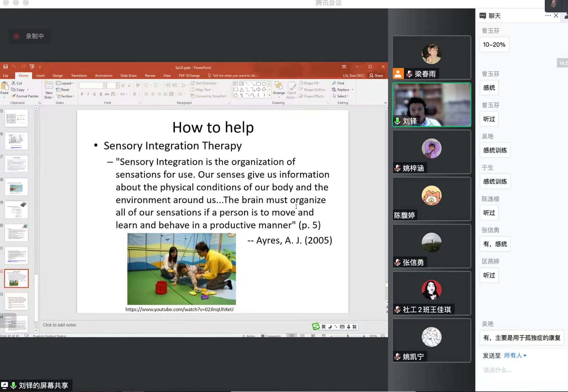Expand the Section dropdown
Image resolution: width=568 pixels, height=392 pixels.
[x=66, y=96]
